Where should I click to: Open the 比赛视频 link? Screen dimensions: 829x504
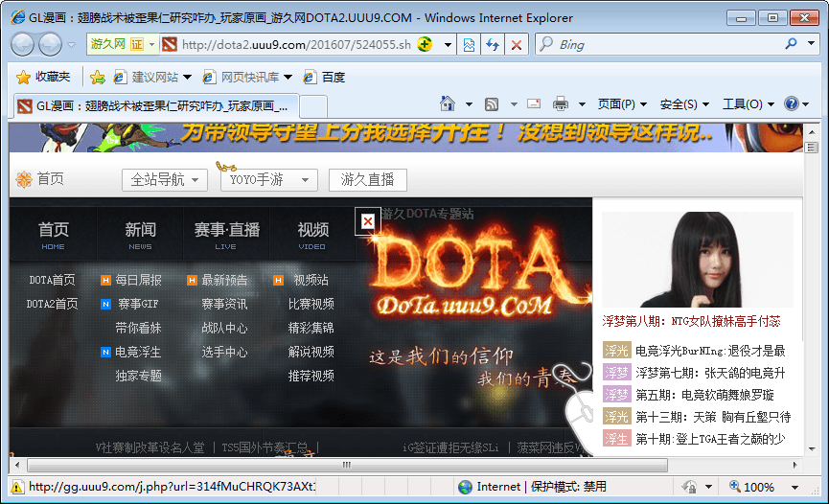311,304
